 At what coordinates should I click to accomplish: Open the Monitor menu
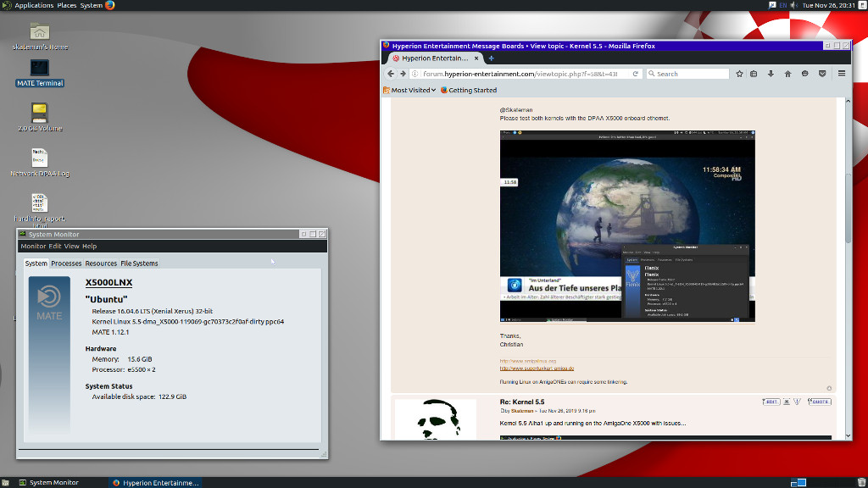[x=33, y=247]
